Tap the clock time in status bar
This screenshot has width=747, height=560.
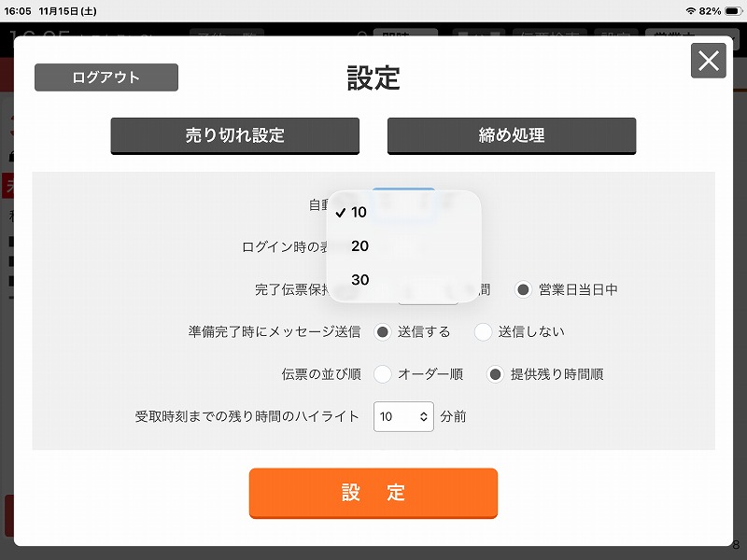pyautogui.click(x=18, y=11)
